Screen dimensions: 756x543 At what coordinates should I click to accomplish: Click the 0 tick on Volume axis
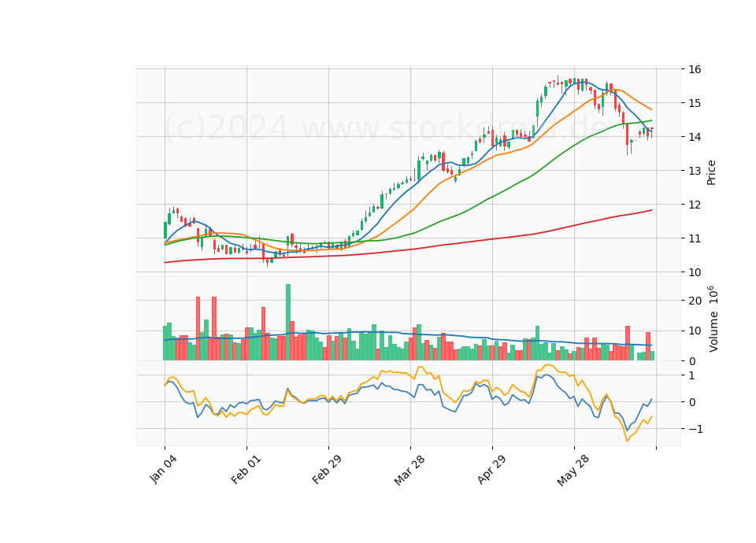(692, 361)
